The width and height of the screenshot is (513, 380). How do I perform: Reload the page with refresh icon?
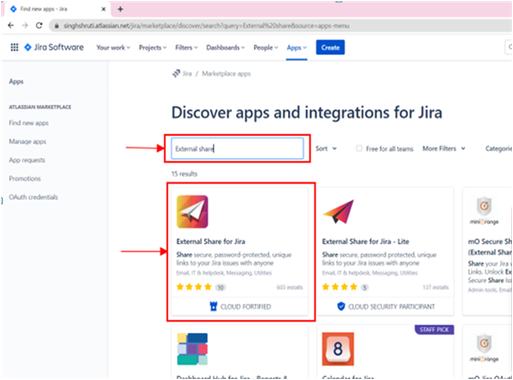[x=39, y=26]
